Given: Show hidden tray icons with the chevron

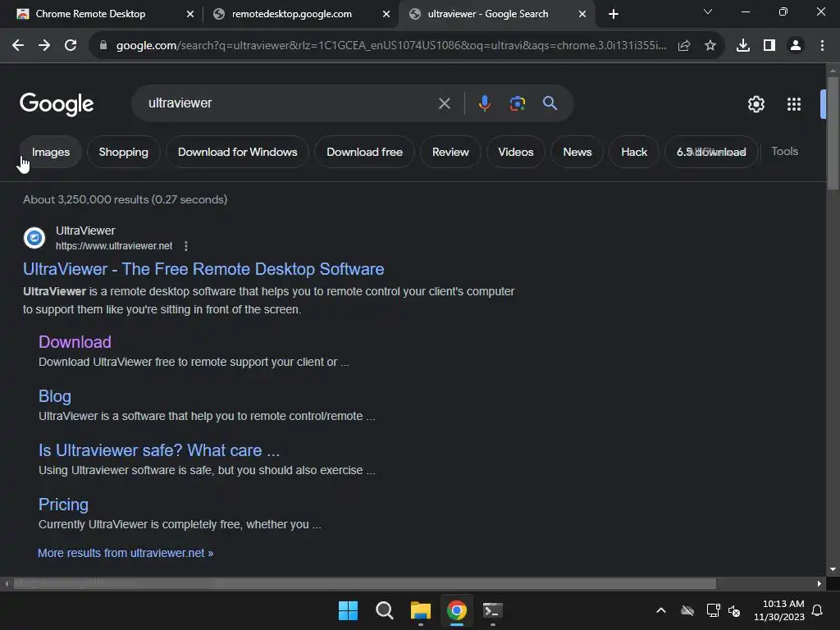Looking at the screenshot, I should (x=661, y=610).
